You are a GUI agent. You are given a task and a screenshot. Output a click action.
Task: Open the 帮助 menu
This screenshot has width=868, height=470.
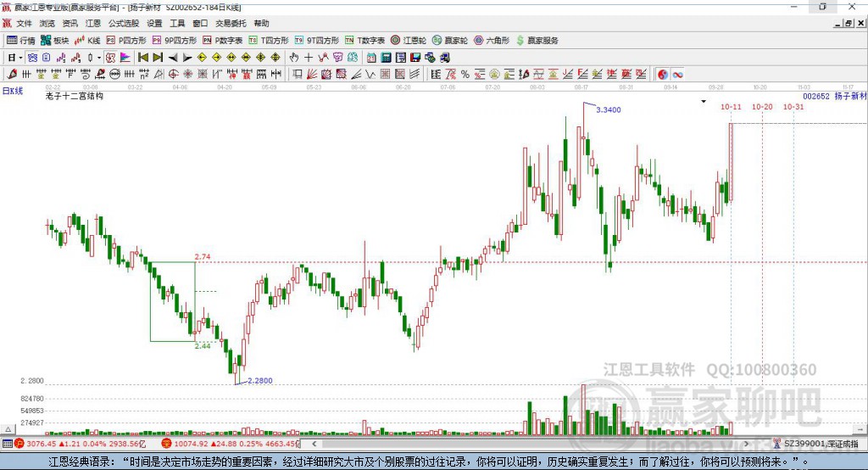(261, 23)
